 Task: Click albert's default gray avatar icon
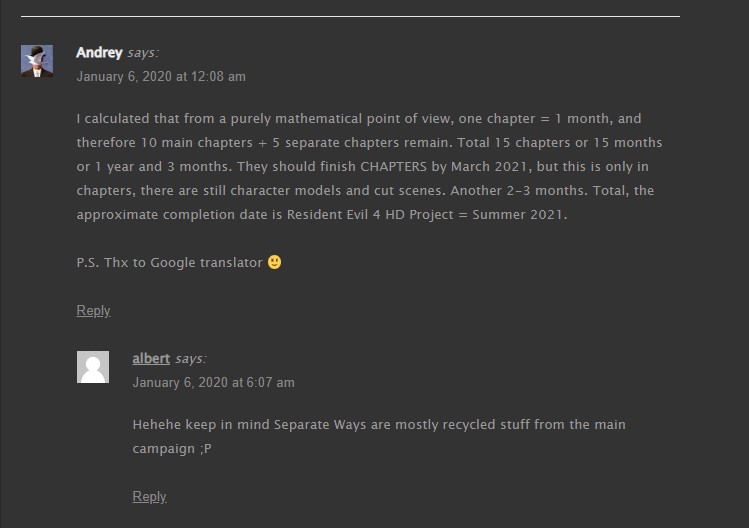pos(93,367)
